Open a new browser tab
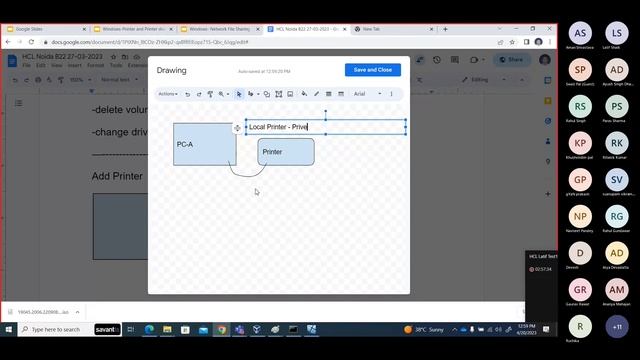 click(x=445, y=29)
